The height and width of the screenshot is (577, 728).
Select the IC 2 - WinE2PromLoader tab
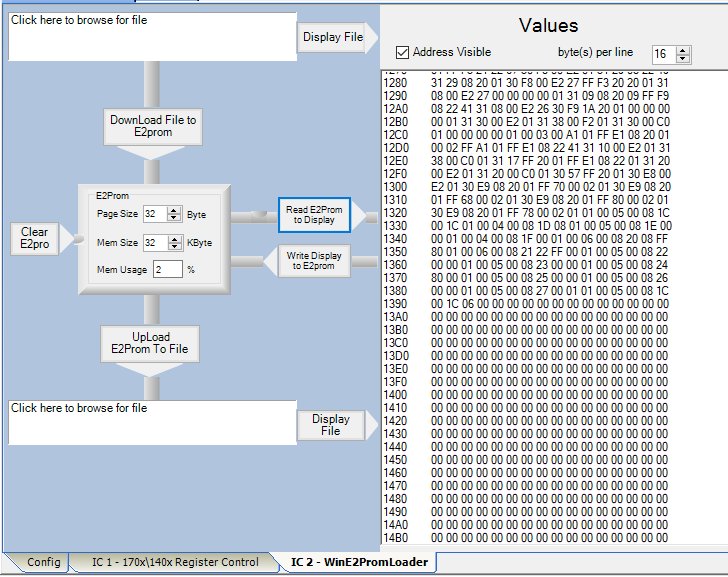[359, 562]
